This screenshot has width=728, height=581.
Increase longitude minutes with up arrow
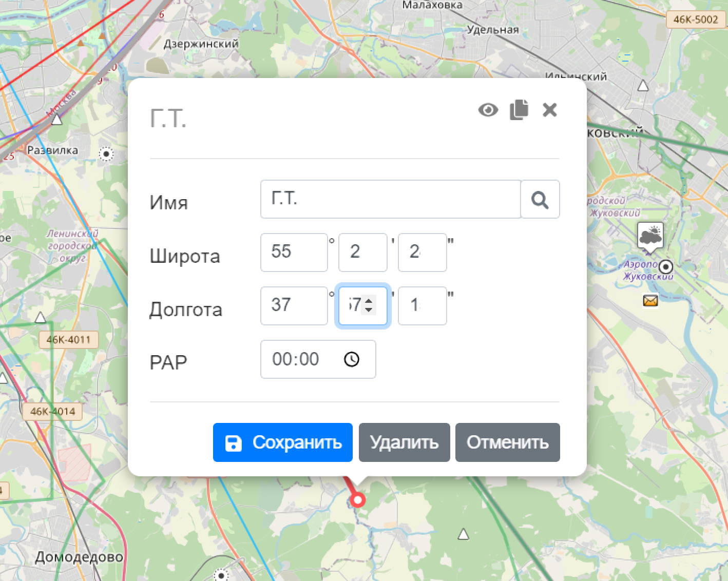[x=369, y=300]
